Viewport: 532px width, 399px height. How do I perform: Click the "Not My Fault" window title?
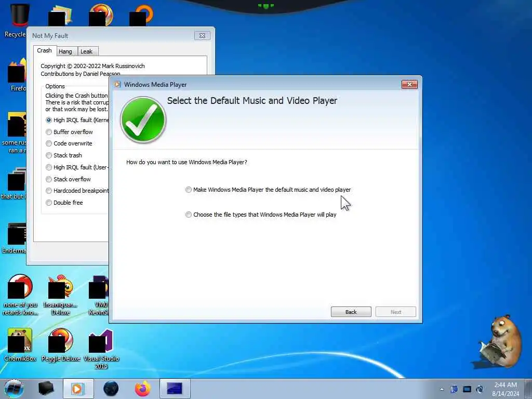click(x=50, y=36)
